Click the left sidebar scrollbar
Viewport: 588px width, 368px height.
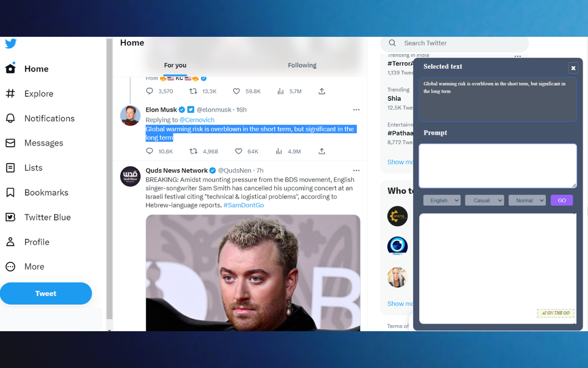109,179
